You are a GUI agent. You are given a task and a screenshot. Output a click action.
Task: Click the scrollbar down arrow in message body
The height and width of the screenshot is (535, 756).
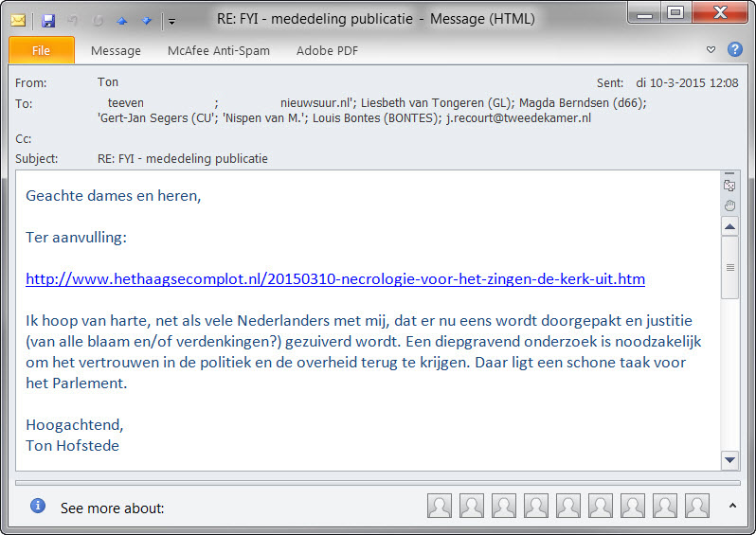coord(730,460)
